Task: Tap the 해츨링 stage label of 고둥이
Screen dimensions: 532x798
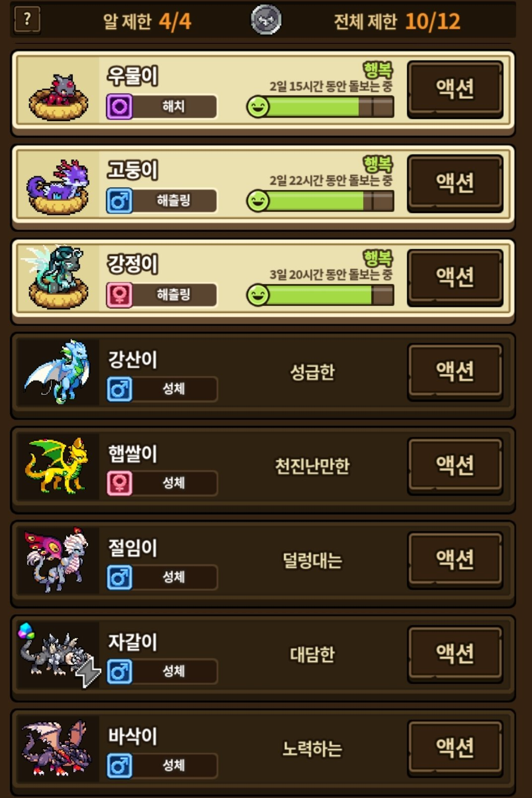Action: click(174, 201)
